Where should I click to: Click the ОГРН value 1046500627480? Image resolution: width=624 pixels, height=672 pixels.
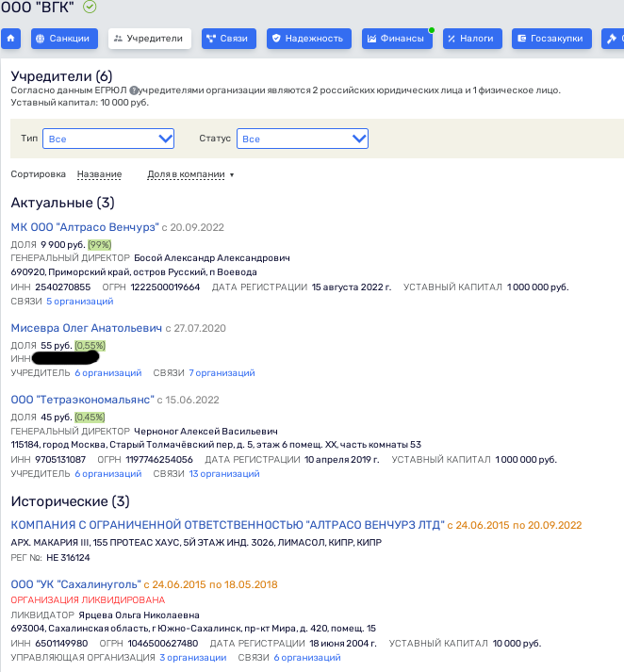(x=163, y=644)
